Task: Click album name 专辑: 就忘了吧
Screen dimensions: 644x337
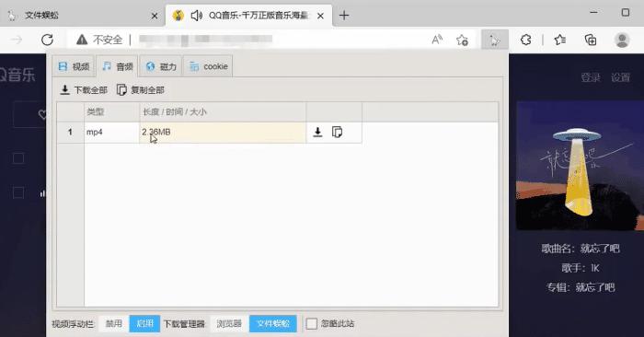Action: click(x=580, y=287)
